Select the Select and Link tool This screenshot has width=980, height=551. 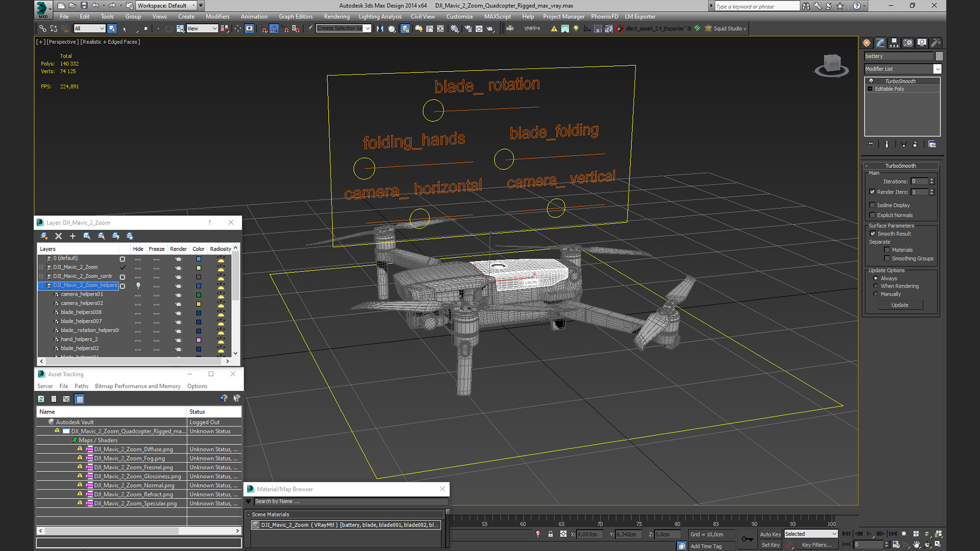tap(43, 29)
